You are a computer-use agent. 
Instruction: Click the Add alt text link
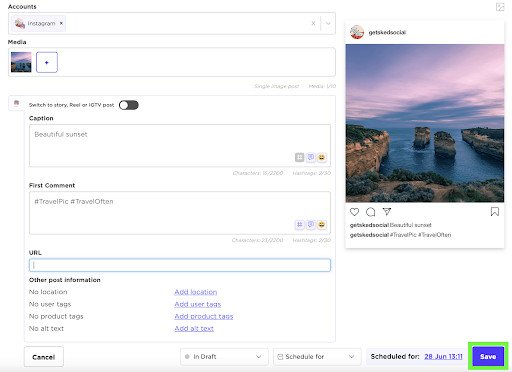[194, 328]
